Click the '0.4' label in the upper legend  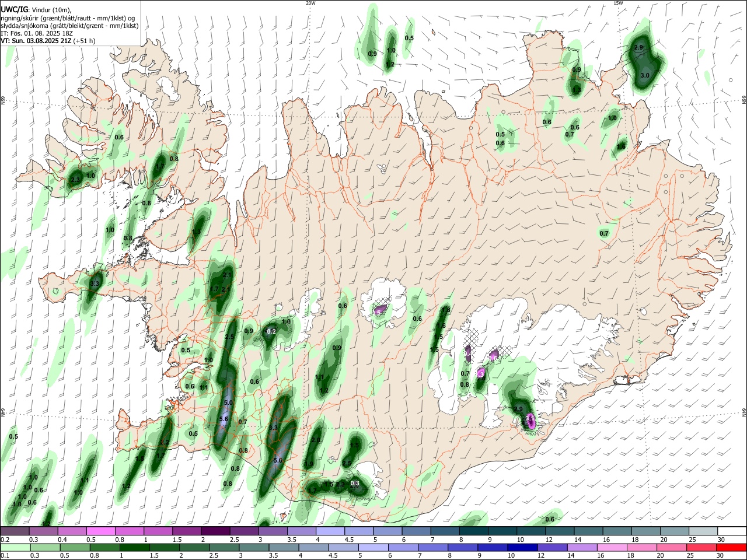tap(62, 540)
